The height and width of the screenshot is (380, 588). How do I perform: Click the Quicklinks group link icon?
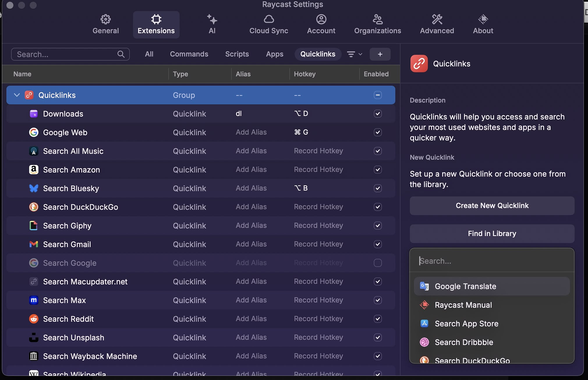[x=29, y=95]
